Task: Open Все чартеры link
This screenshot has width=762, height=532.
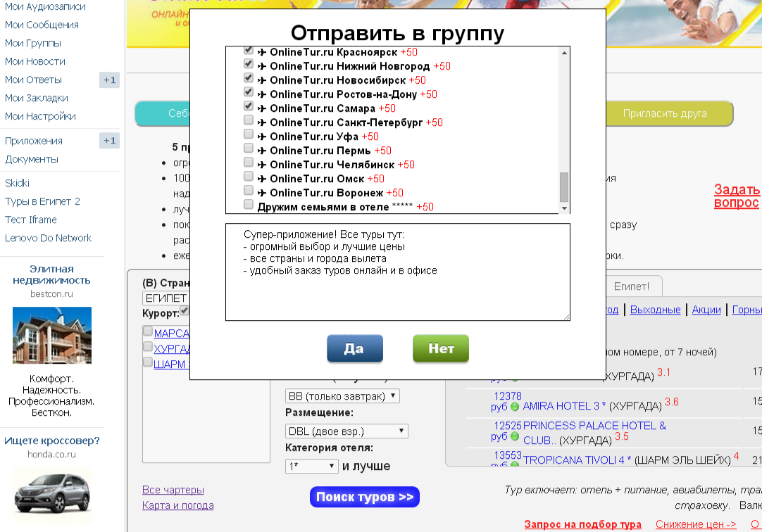Action: pyautogui.click(x=173, y=490)
